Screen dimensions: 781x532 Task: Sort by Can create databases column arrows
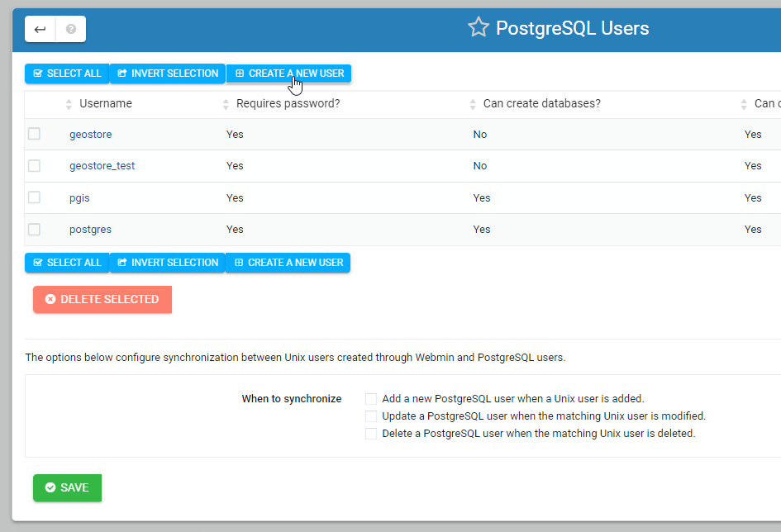[474, 104]
